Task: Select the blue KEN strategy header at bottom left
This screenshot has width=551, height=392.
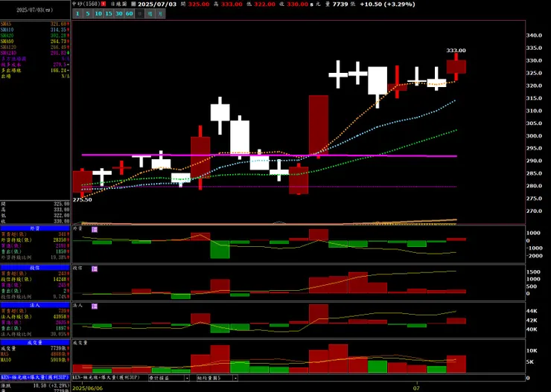Action: 35,377
